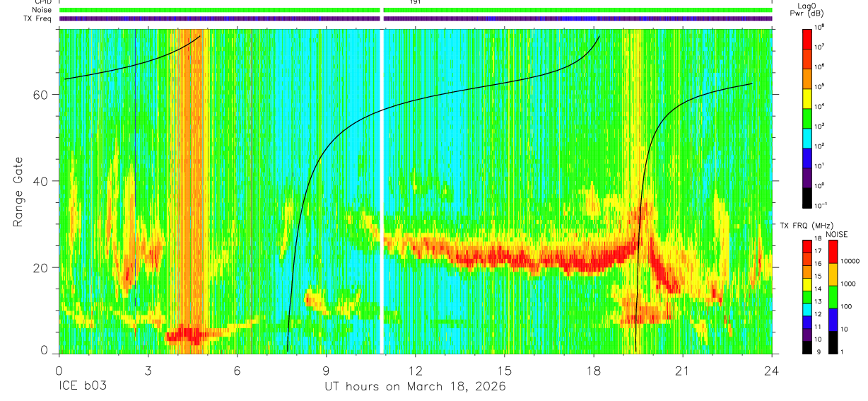Click the 18 MHz tick on TX FRQ colorbar
Screen dimensions: 868x401
coord(817,240)
